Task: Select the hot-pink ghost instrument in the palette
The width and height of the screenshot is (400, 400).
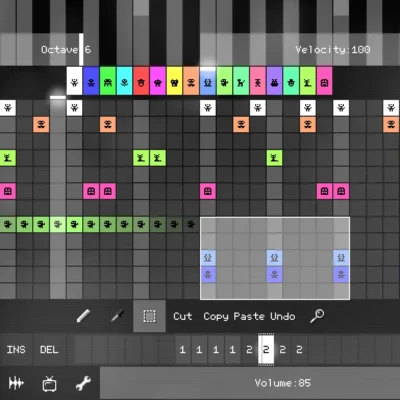Action: (324, 81)
